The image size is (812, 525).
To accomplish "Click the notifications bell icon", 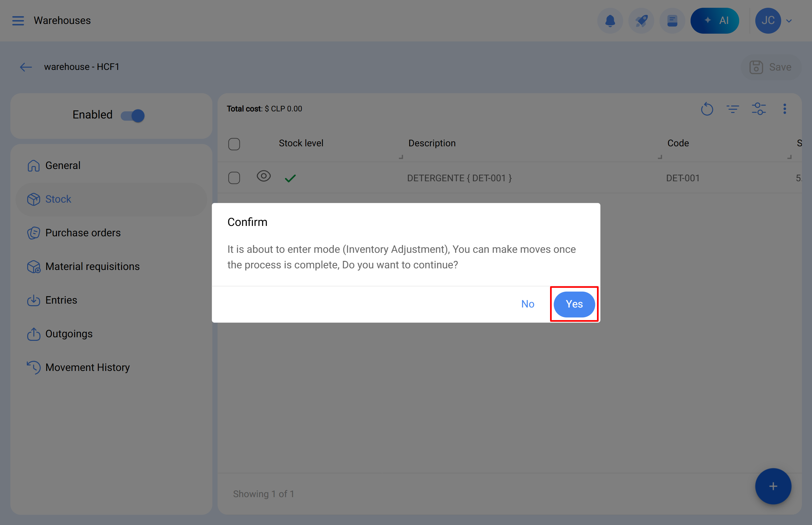I will click(x=610, y=20).
